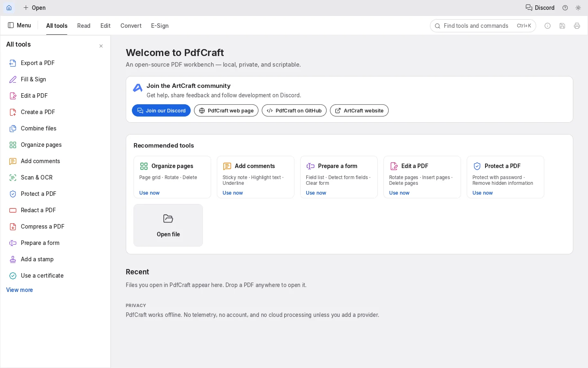The image size is (588, 368).
Task: Select Redact a PDF tool
Action: click(55, 210)
